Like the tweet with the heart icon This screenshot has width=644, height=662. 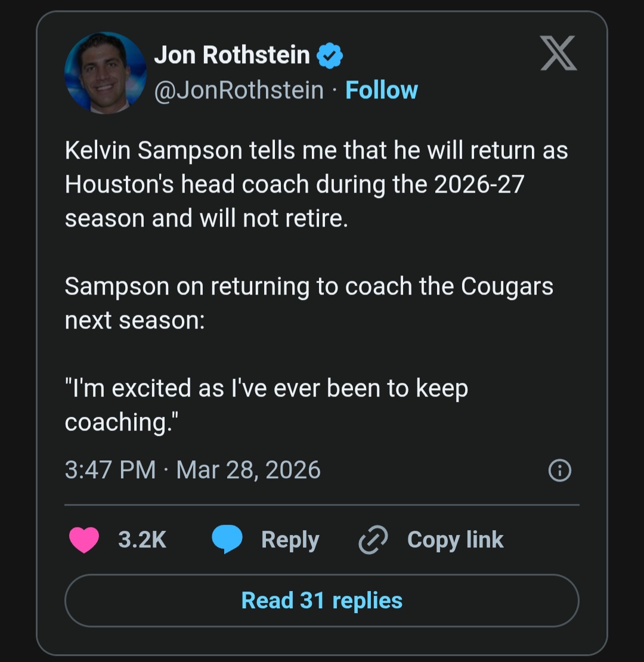click(x=84, y=540)
